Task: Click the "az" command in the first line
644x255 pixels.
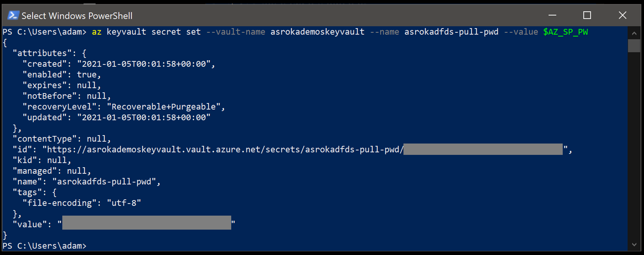Action: [97, 32]
